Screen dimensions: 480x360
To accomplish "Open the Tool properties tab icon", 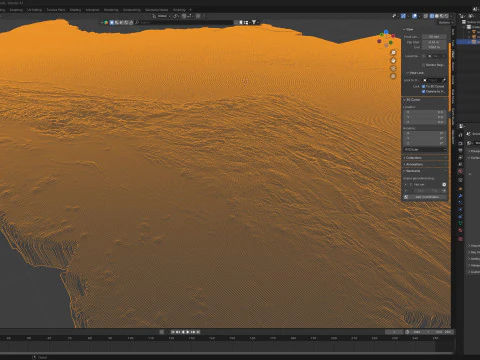I will tap(460, 135).
